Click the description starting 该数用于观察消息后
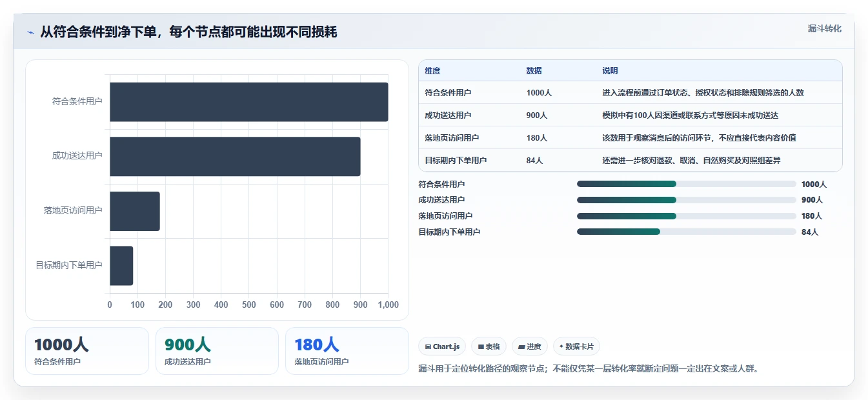The width and height of the screenshot is (868, 400). (x=699, y=138)
